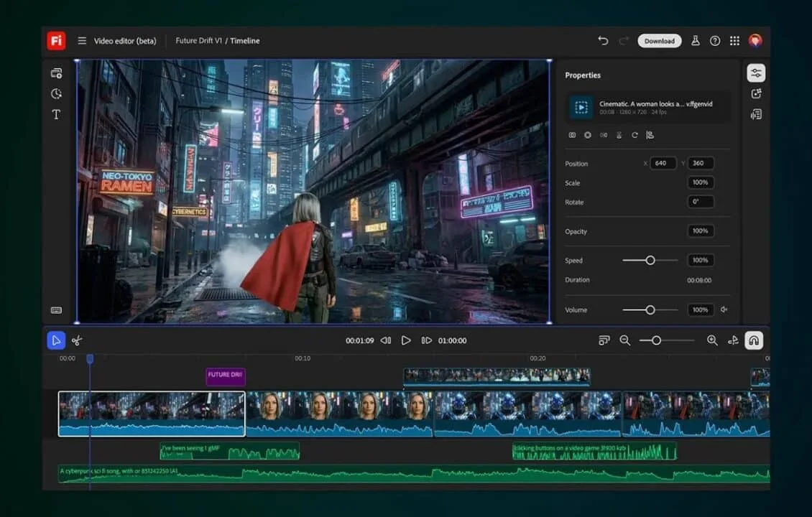Zoom in on the timeline
The height and width of the screenshot is (517, 812).
pos(712,340)
